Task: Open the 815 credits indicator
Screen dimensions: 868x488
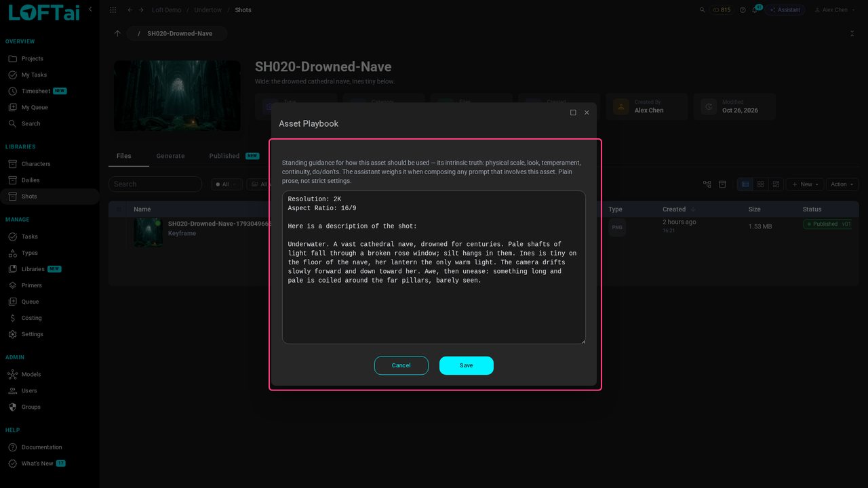Action: tap(722, 10)
